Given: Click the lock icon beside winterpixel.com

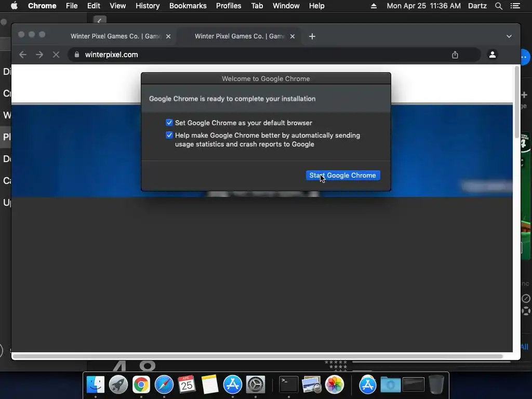Looking at the screenshot, I should coord(77,55).
